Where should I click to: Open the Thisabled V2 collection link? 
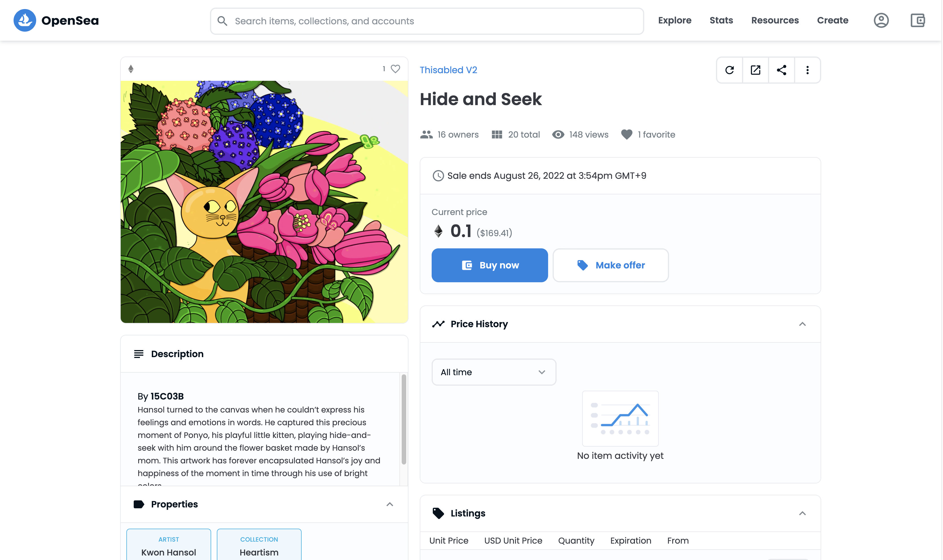(449, 70)
